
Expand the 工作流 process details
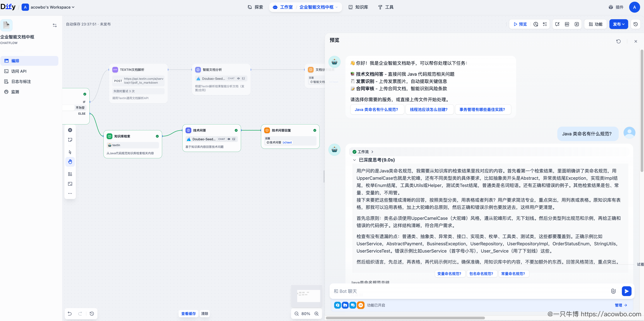tap(363, 152)
